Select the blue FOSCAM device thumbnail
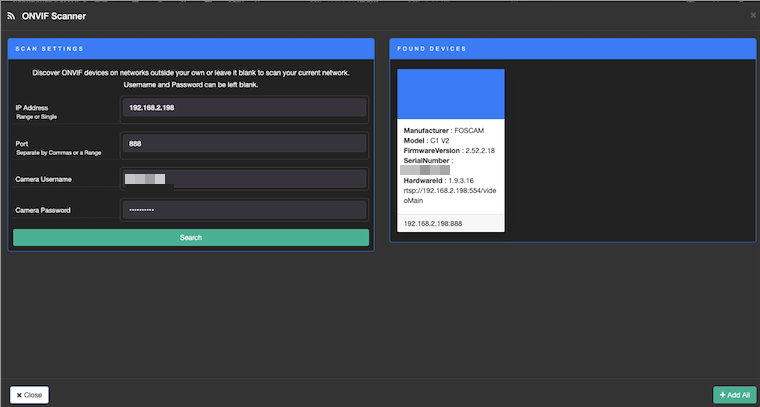Viewport: 760px width, 407px height. pos(451,95)
